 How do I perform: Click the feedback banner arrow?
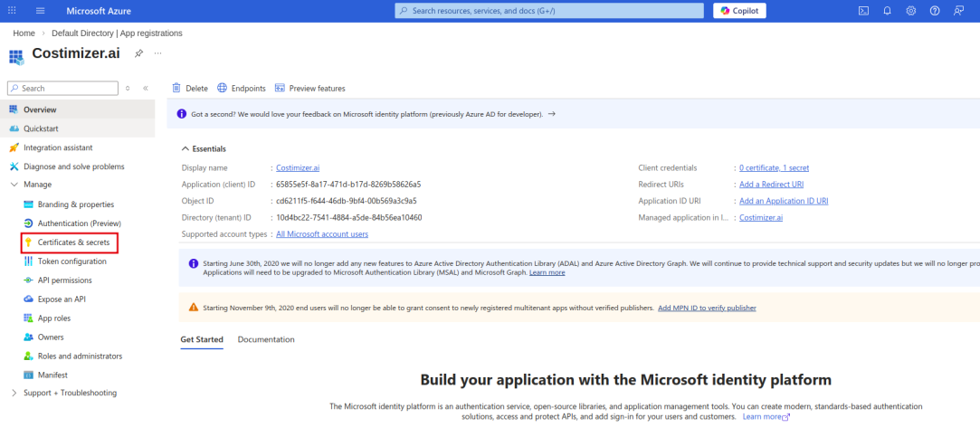(552, 114)
